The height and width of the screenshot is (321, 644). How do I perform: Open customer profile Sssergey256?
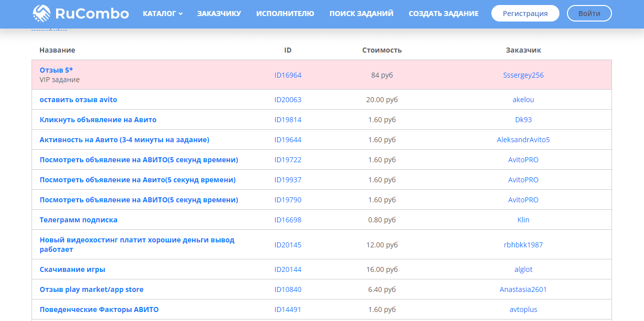pos(523,75)
